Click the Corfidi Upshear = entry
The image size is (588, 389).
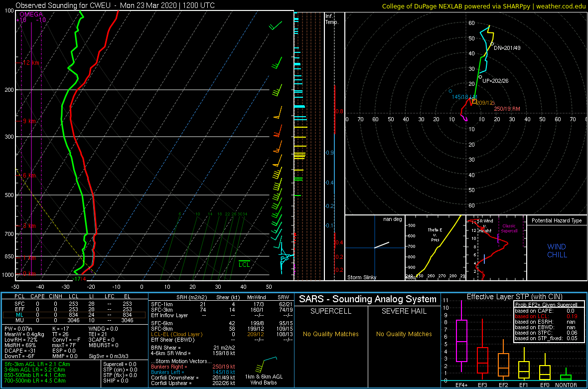coord(193,384)
